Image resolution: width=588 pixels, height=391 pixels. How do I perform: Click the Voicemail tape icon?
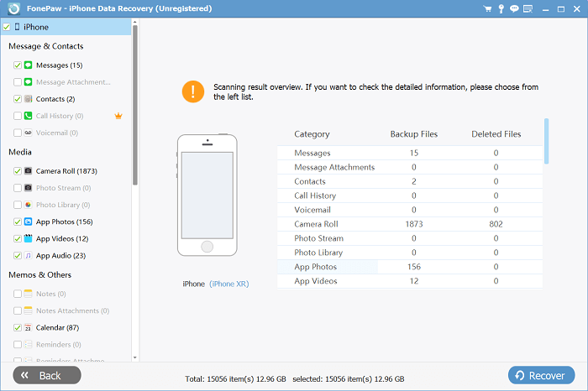pos(28,133)
